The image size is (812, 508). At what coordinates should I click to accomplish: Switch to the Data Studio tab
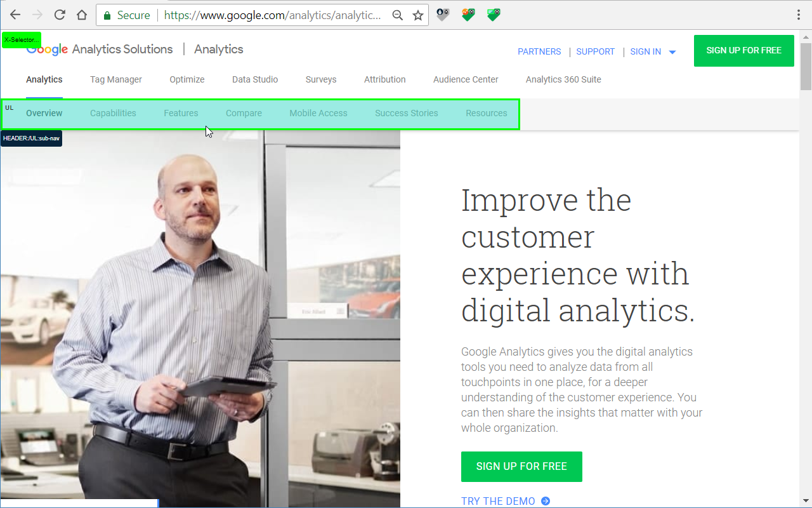[x=255, y=79]
